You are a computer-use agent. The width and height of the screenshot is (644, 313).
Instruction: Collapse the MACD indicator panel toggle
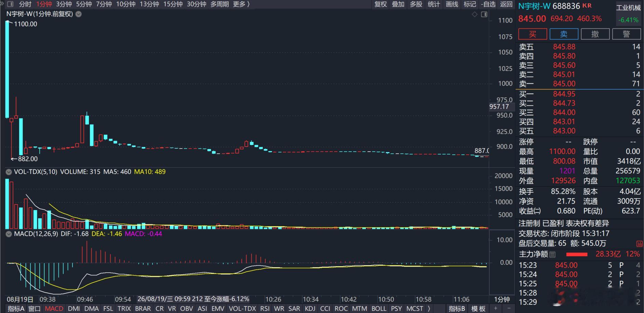(9, 234)
